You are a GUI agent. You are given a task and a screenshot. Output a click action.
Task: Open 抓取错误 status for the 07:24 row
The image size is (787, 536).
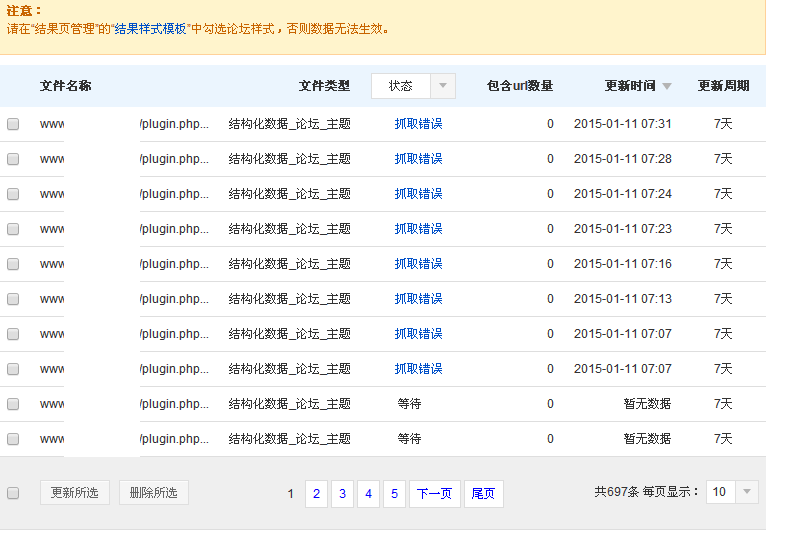click(418, 194)
